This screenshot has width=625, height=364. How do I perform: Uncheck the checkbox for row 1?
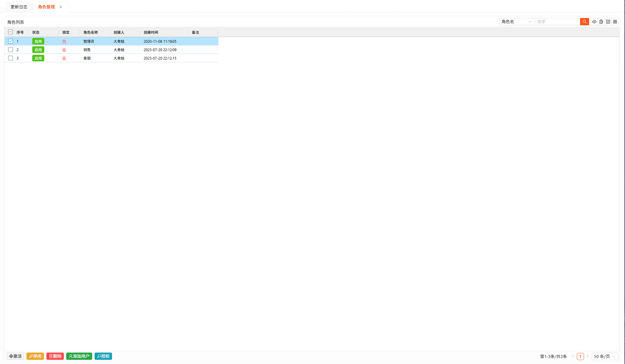coord(11,41)
